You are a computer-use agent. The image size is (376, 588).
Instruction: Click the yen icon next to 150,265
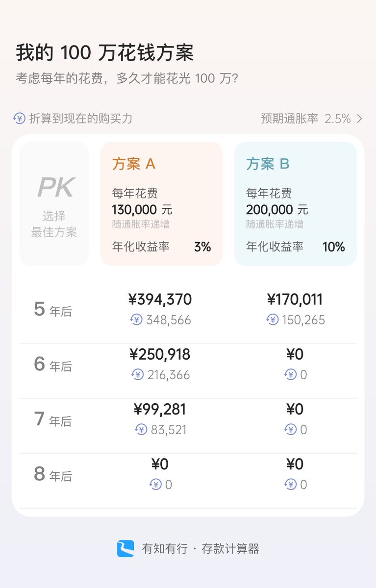tap(272, 320)
